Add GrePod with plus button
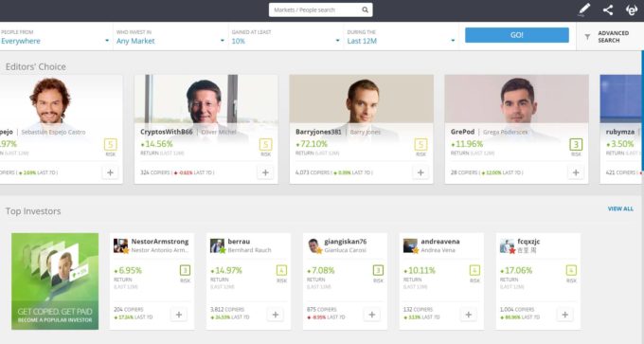Viewport: 644px width, 344px height. pos(576,172)
